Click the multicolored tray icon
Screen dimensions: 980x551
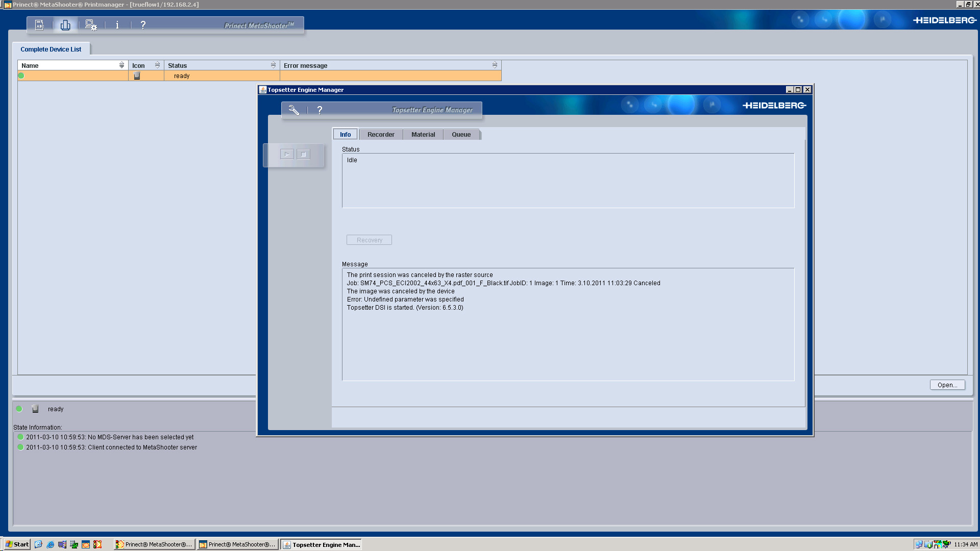click(937, 544)
